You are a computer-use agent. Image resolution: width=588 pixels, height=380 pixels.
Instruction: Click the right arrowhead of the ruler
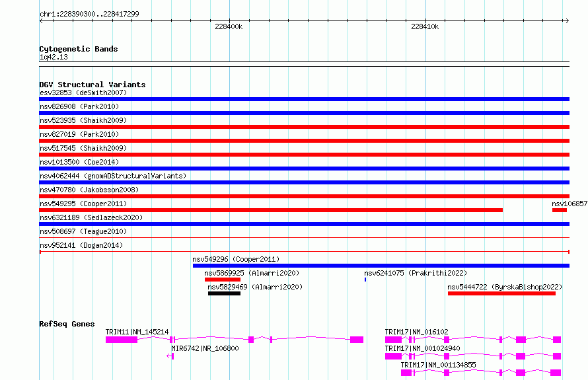[567, 20]
